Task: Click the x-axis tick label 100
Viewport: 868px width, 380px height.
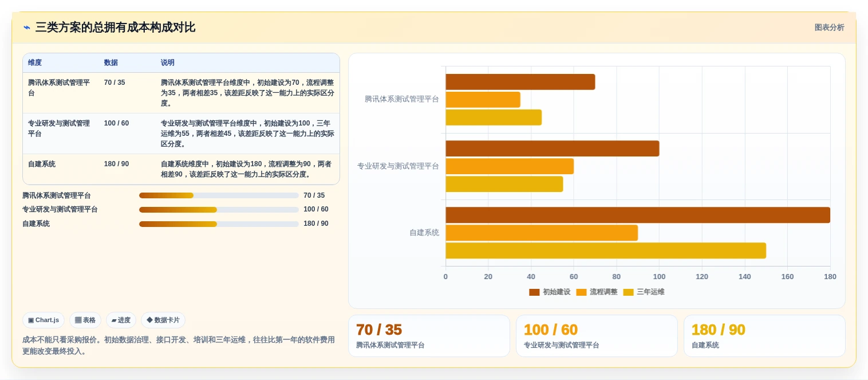Action: pos(659,277)
